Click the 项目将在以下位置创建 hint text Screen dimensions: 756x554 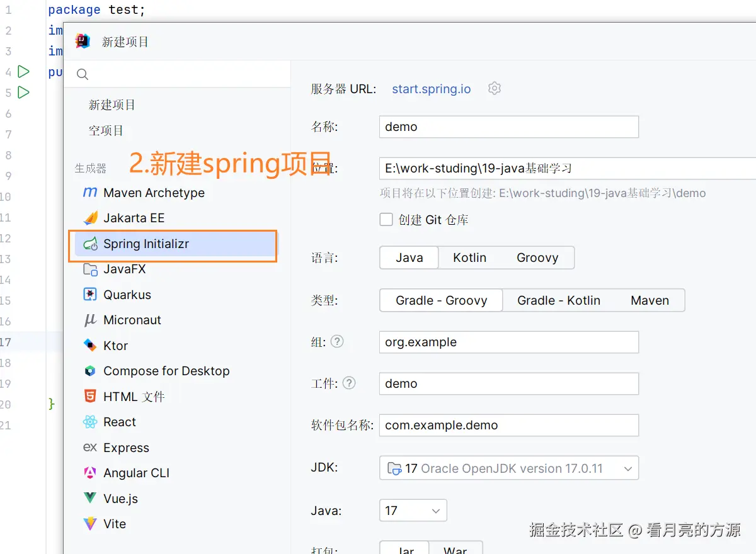click(x=542, y=193)
